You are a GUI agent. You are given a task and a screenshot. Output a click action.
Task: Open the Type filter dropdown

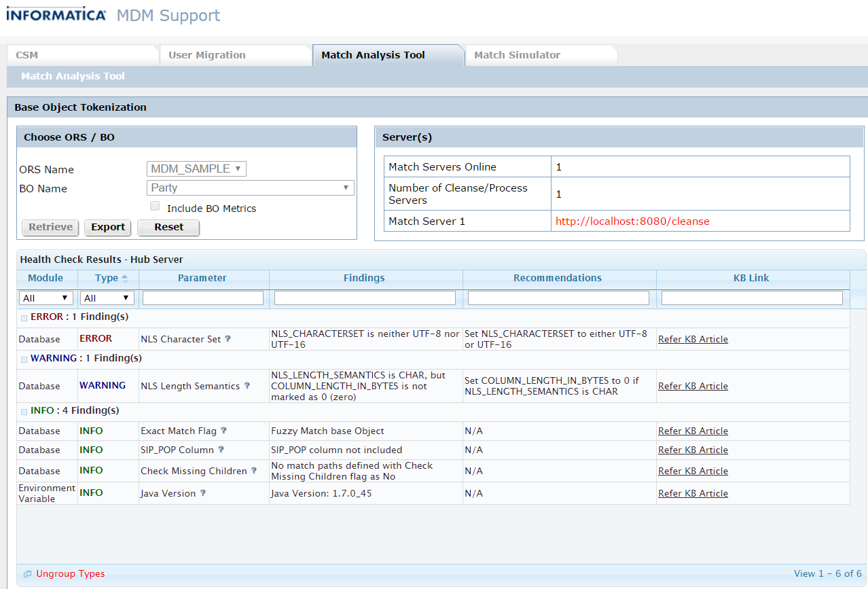point(107,298)
